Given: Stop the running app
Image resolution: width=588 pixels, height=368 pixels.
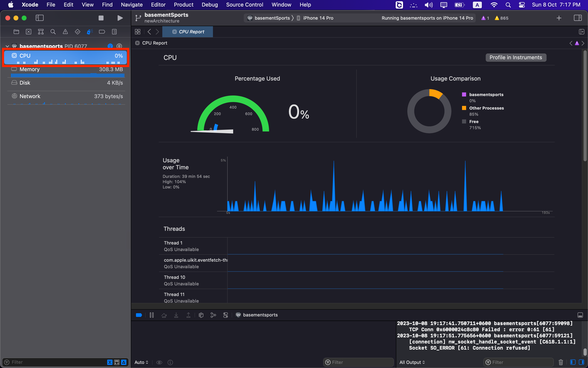Looking at the screenshot, I should [101, 18].
